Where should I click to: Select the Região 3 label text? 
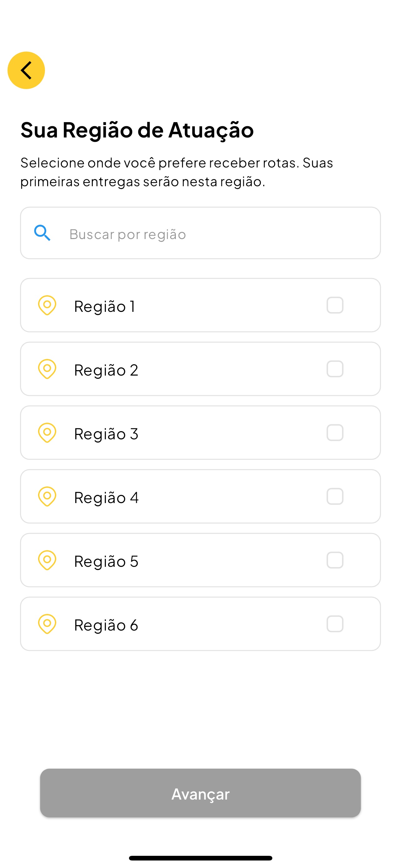point(106,434)
